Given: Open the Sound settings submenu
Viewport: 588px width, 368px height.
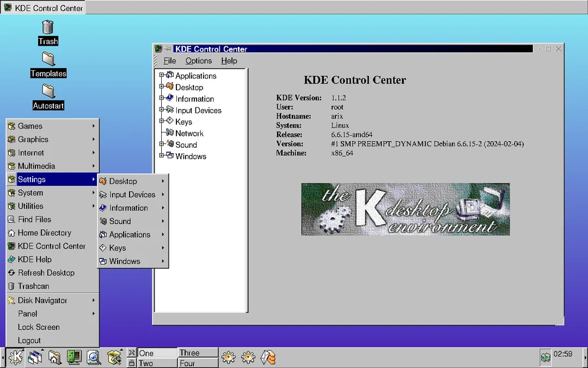Looking at the screenshot, I should 120,221.
